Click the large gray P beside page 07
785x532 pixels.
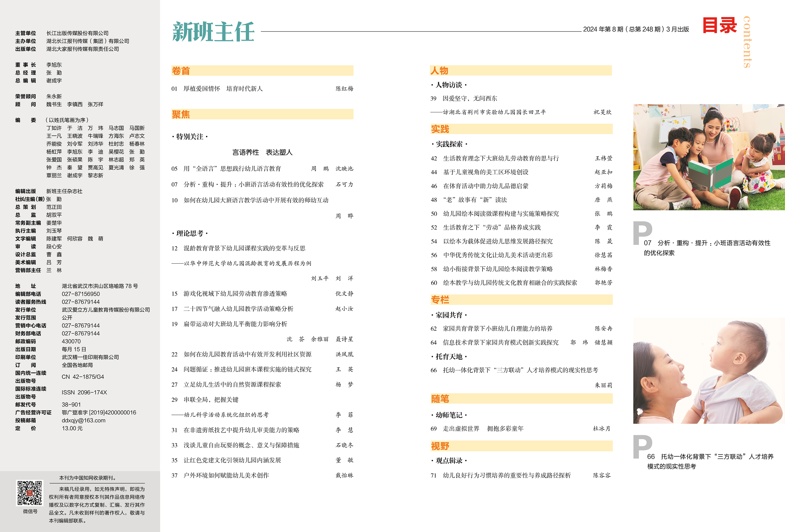[x=642, y=233]
